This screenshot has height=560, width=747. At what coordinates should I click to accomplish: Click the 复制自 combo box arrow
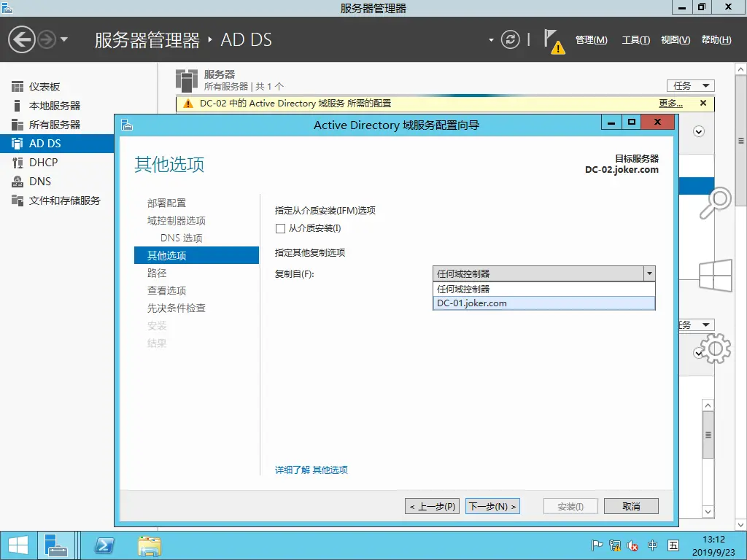[649, 274]
